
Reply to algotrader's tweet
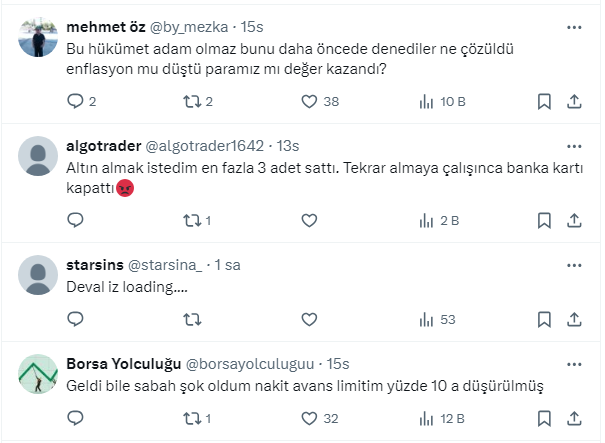click(x=75, y=220)
